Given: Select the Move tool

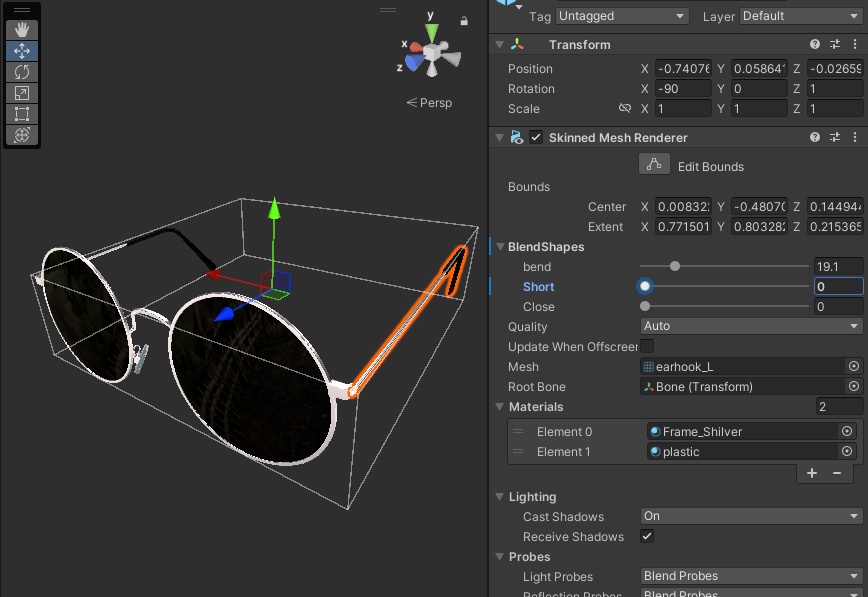Looking at the screenshot, I should (22, 51).
